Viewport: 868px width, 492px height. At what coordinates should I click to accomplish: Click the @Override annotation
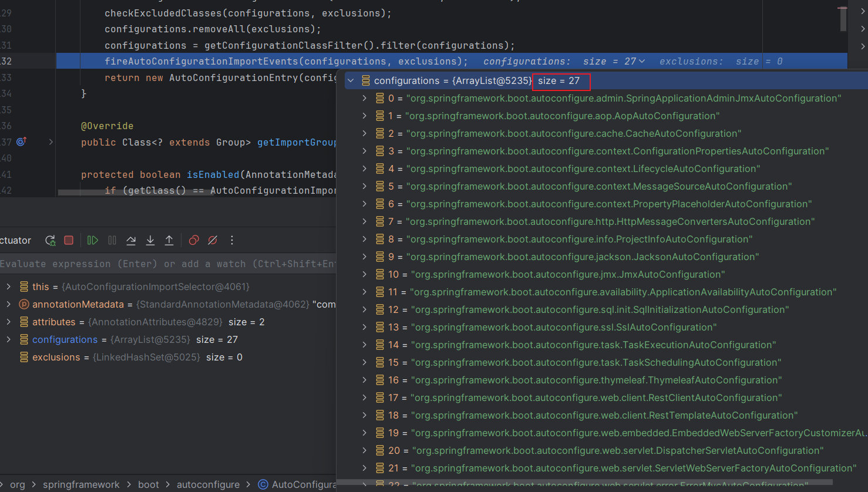107,126
